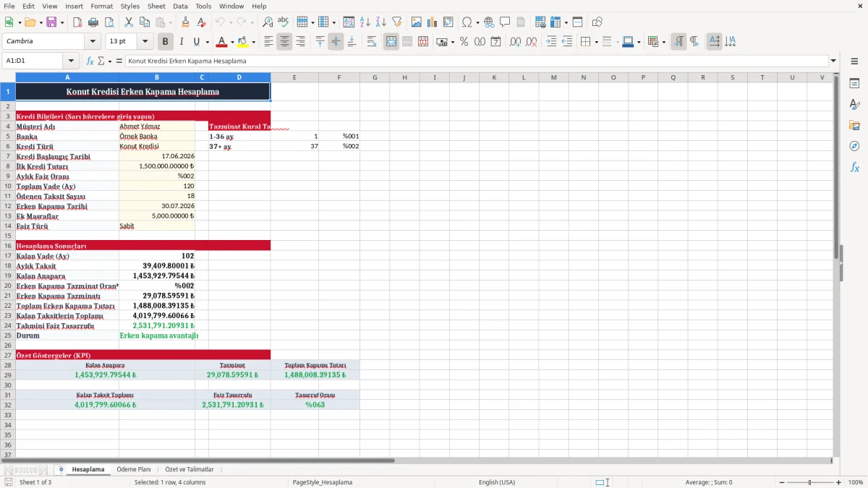This screenshot has height=488, width=868.
Task: Insert a chart from toolbar
Action: [433, 22]
